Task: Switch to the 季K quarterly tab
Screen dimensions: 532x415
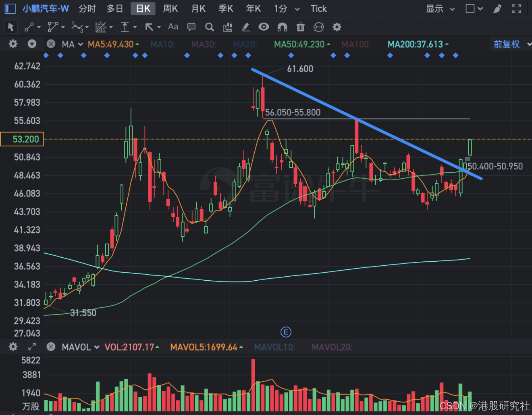Action: 226,8
